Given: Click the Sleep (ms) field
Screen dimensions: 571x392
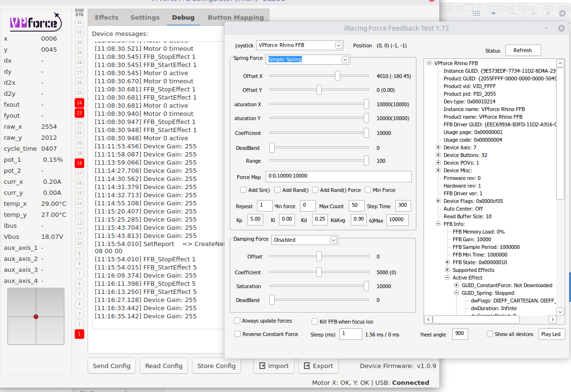Looking at the screenshot, I should point(351,334).
